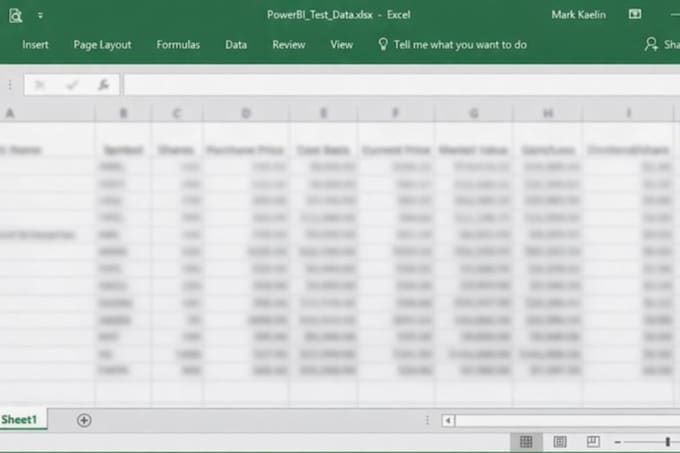Click the Mark Kaelin account name
This screenshot has height=453, width=680.
579,15
